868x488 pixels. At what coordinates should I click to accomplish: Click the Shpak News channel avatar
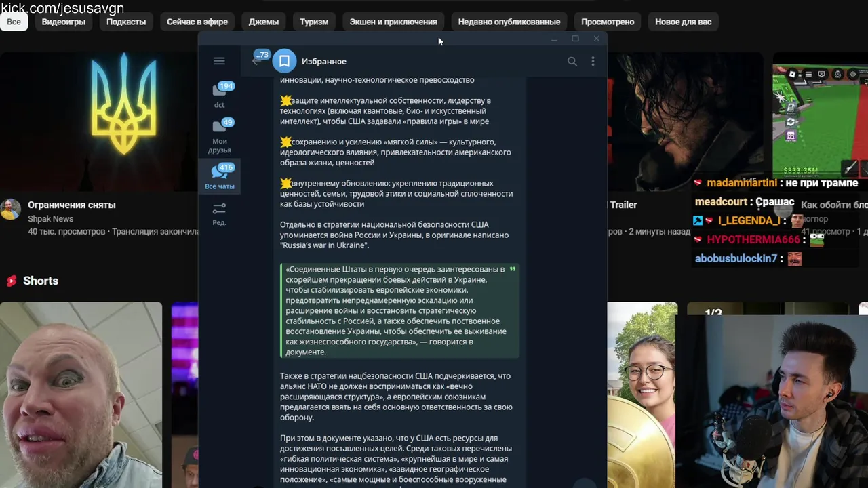coord(10,209)
